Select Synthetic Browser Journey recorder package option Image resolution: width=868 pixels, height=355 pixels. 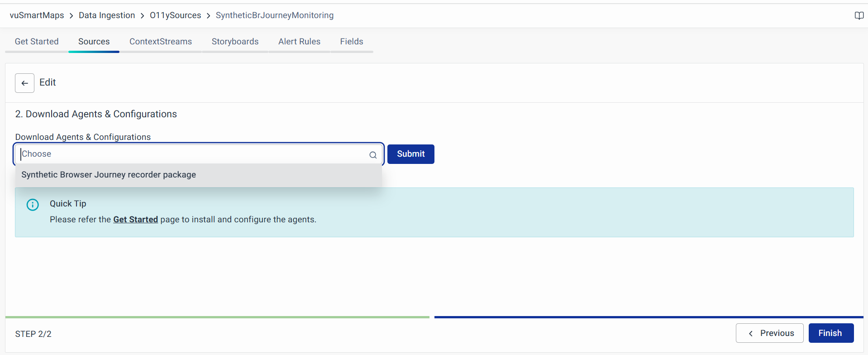point(109,175)
